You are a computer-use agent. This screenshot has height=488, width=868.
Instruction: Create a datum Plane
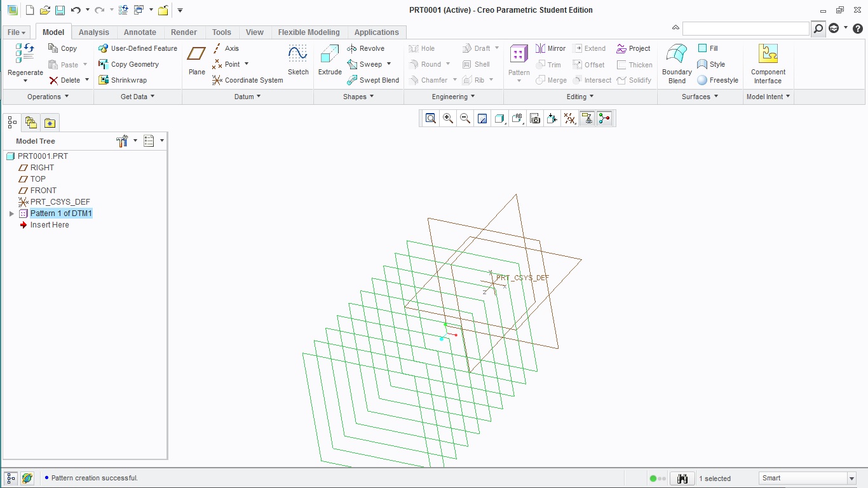[197, 60]
